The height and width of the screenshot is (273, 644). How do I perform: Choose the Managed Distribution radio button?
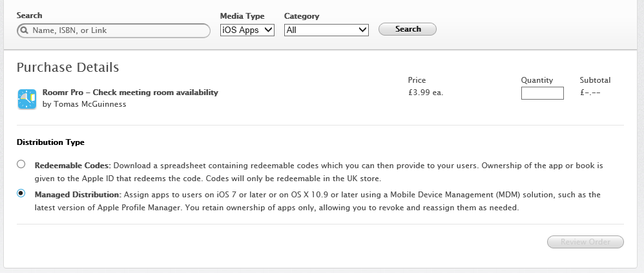[21, 193]
